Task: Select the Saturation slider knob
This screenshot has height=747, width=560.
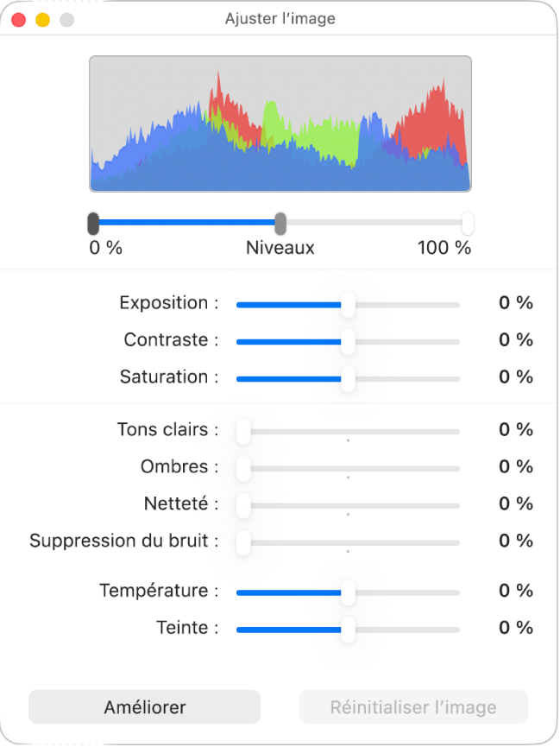Action: point(348,379)
